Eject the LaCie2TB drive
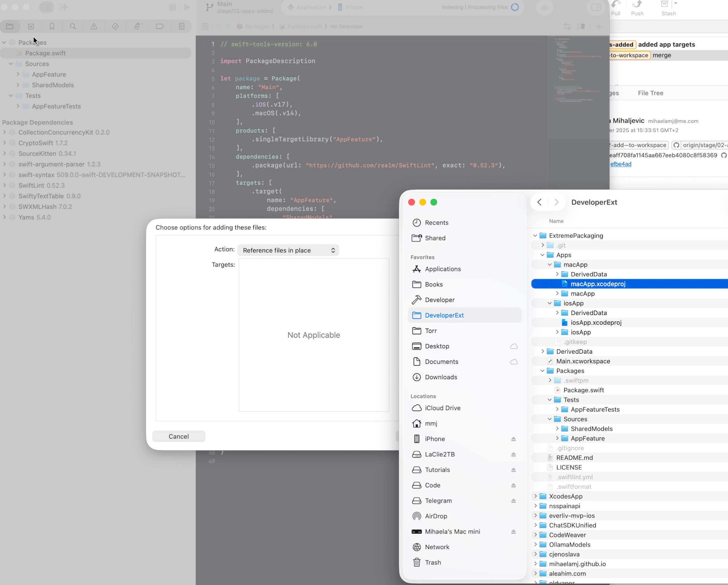 [513, 454]
